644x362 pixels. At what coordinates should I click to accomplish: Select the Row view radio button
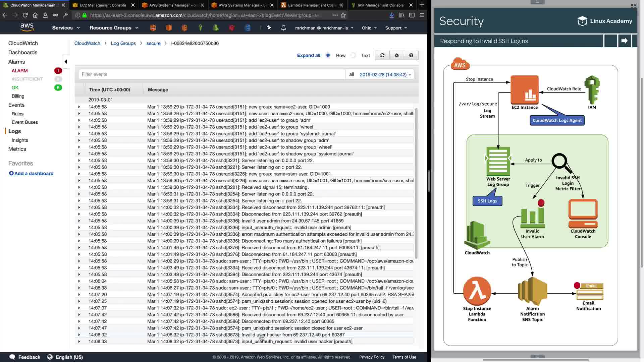pyautogui.click(x=328, y=55)
